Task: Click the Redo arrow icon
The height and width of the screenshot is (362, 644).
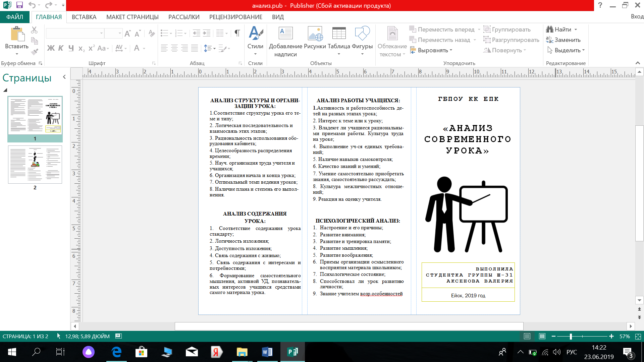Action: point(49,5)
